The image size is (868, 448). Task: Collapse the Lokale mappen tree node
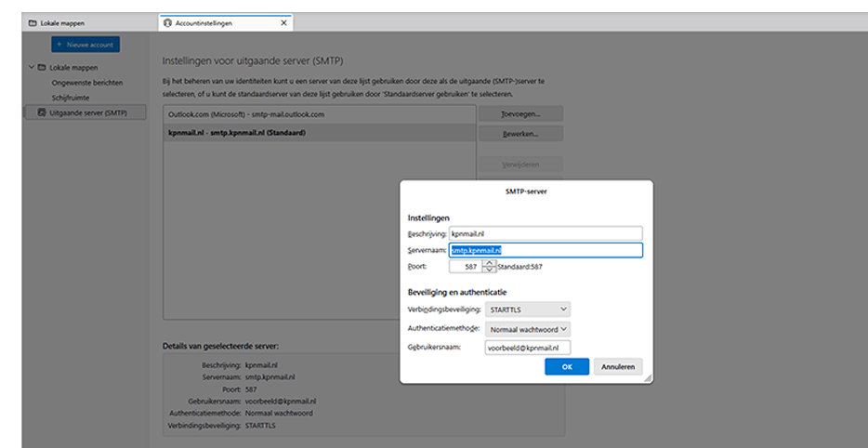coord(32,68)
